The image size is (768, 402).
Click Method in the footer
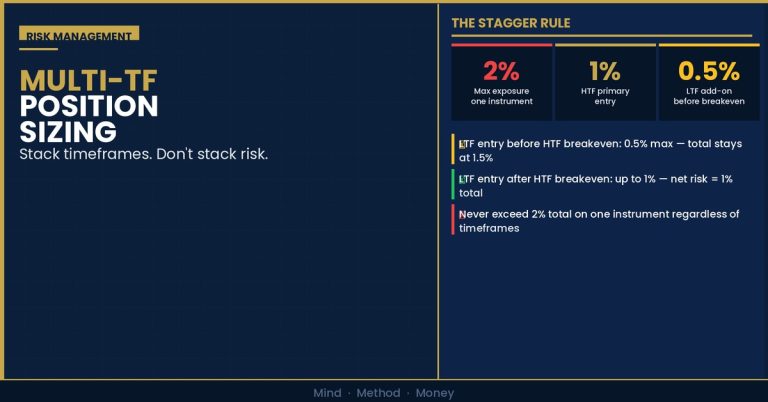(x=378, y=393)
